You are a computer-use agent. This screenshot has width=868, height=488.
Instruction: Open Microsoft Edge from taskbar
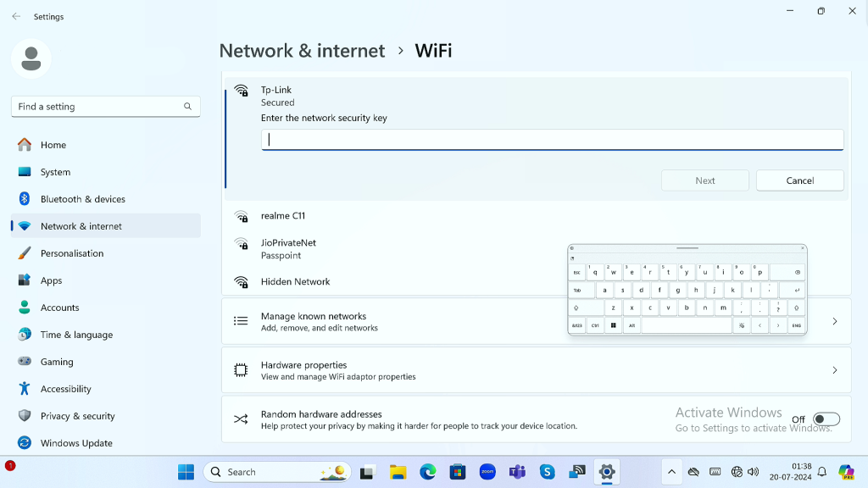pos(428,472)
